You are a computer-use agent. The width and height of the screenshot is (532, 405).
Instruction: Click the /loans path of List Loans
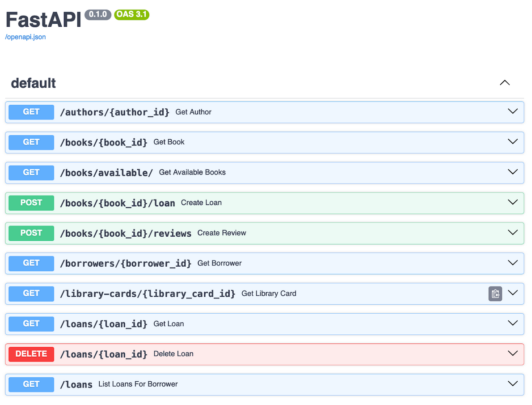[76, 384]
